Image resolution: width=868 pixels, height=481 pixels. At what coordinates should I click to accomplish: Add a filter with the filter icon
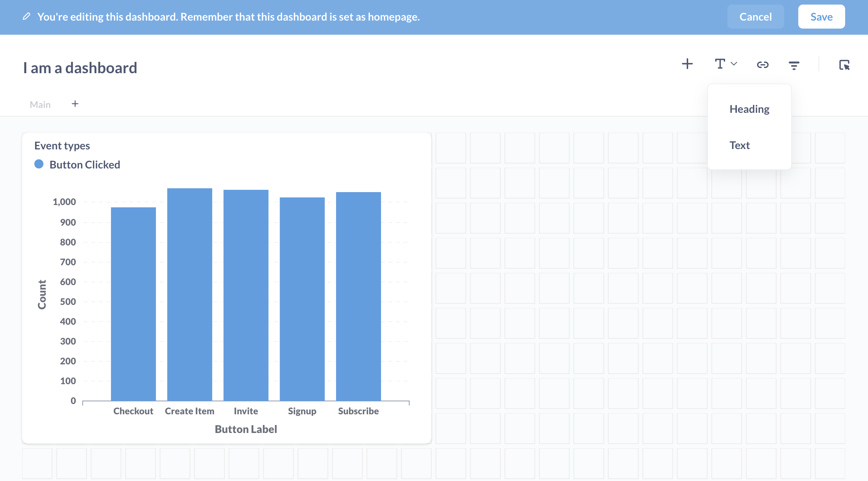[794, 65]
